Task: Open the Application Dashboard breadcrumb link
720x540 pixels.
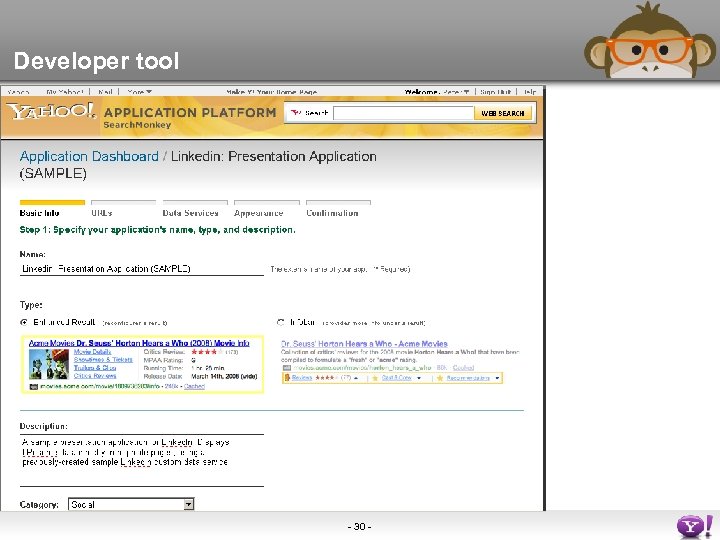Action: click(x=89, y=156)
